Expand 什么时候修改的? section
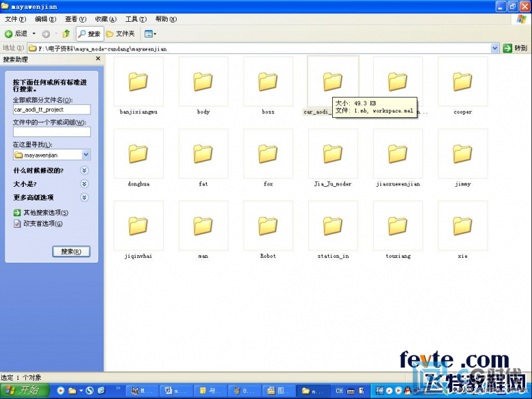The width and height of the screenshot is (532, 399). pos(85,171)
